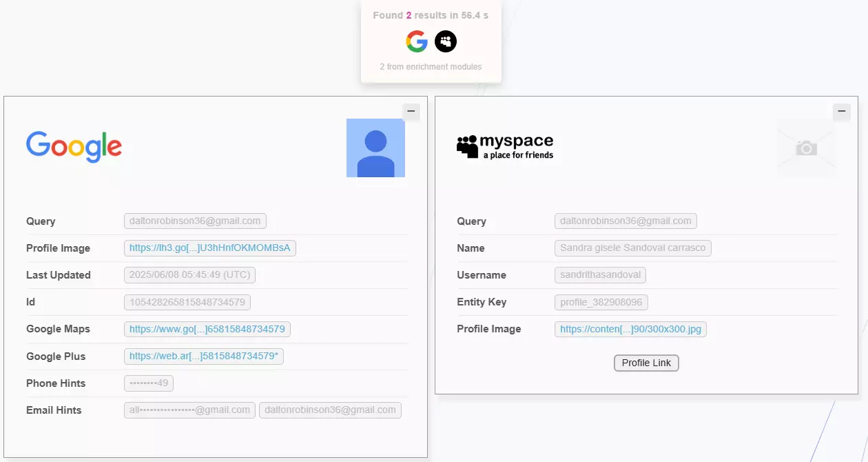
Task: Click the Entity Key field label
Action: point(482,302)
